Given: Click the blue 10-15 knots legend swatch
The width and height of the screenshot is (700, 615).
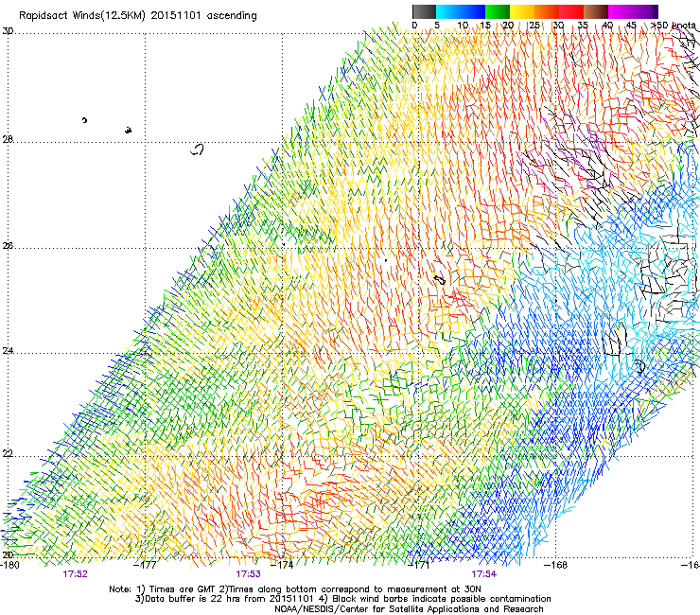Looking at the screenshot, I should (x=473, y=11).
